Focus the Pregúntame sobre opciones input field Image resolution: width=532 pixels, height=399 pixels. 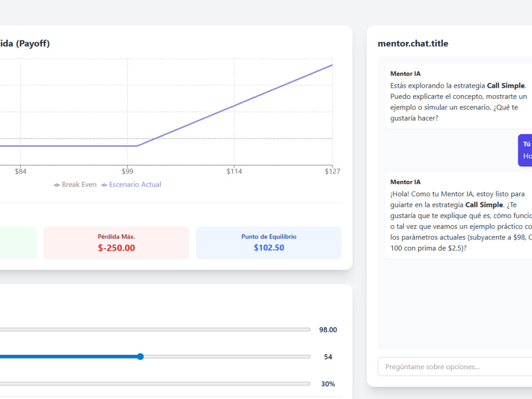point(455,367)
